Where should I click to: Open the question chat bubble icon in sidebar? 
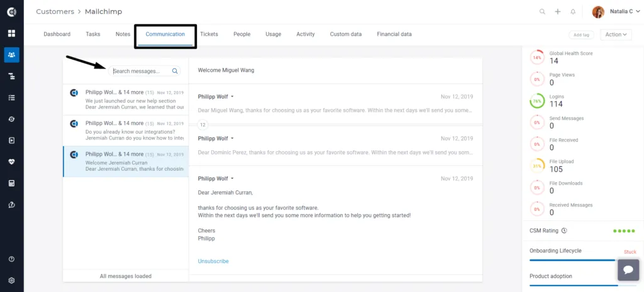pyautogui.click(x=11, y=204)
